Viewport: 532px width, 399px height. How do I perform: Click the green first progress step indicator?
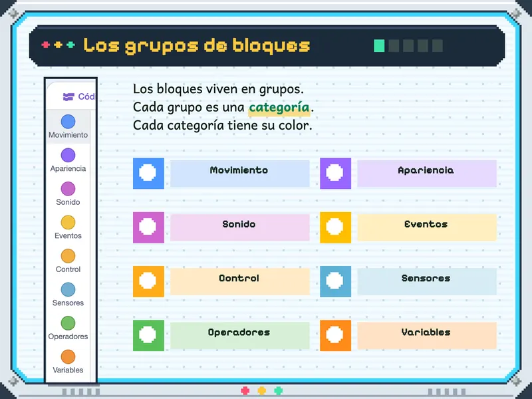tap(379, 45)
